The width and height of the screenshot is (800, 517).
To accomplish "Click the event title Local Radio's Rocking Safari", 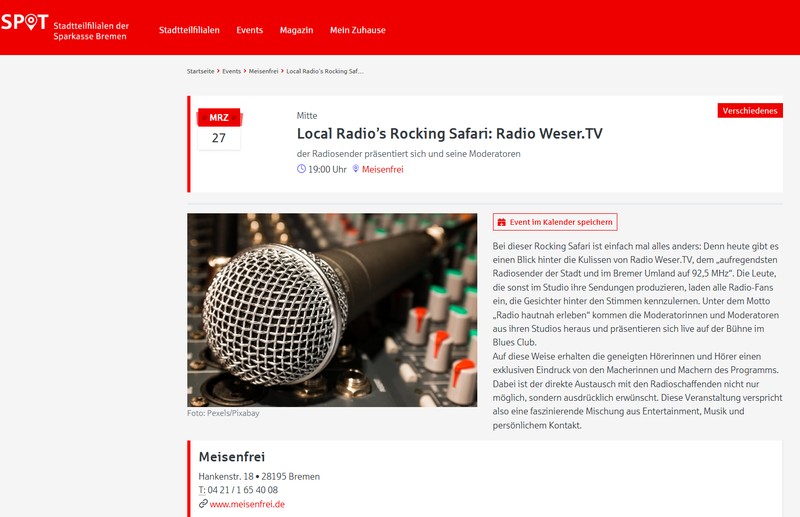I will (x=449, y=134).
